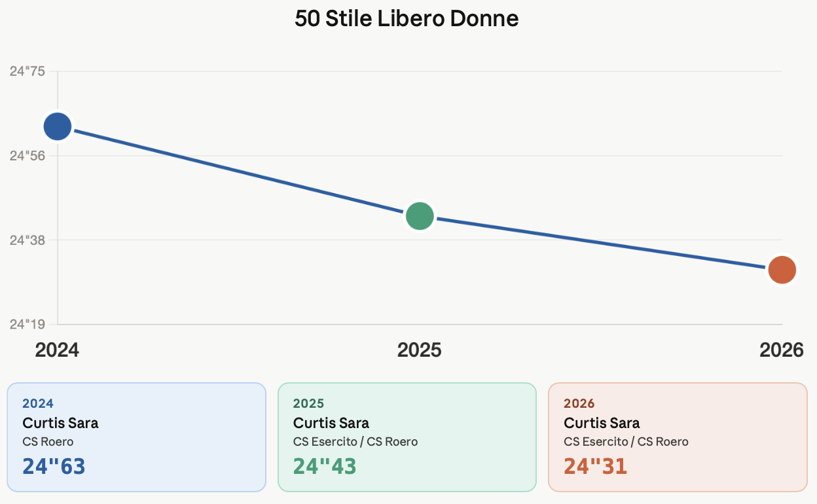The height and width of the screenshot is (504, 817).
Task: Select the 2026 x-axis label
Action: point(781,350)
